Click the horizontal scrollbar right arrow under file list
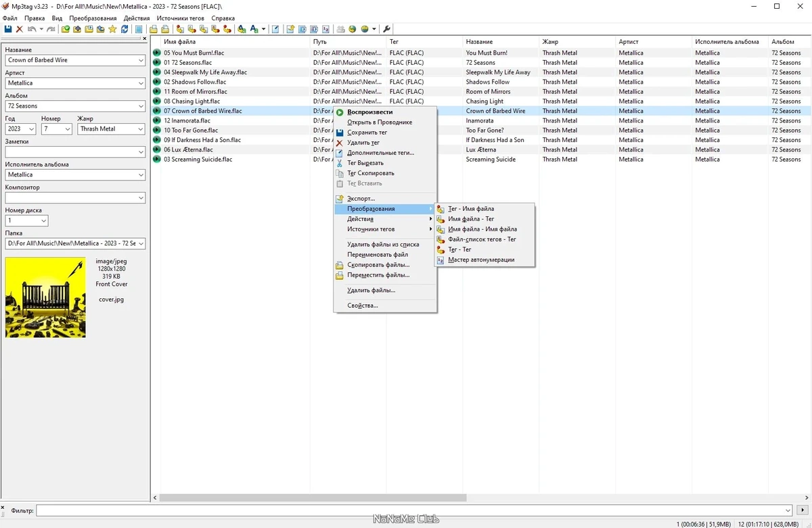This screenshot has height=528, width=812. 805,498
